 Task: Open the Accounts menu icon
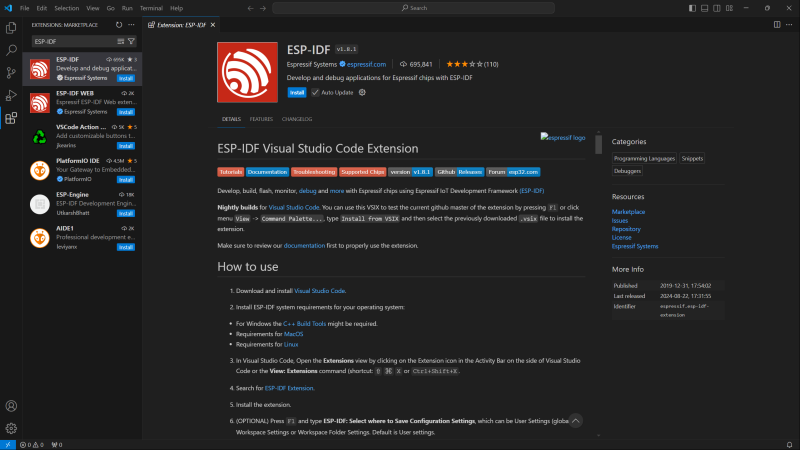11,406
